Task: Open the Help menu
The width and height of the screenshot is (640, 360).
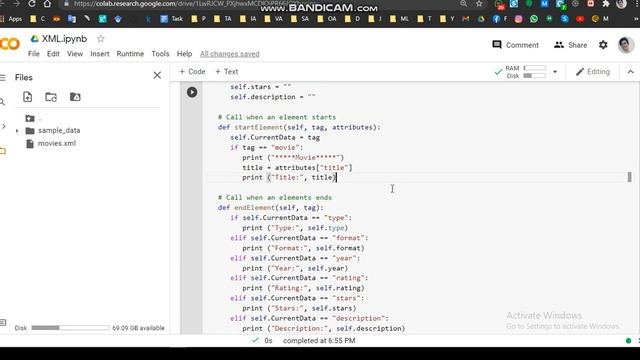Action: pos(184,54)
